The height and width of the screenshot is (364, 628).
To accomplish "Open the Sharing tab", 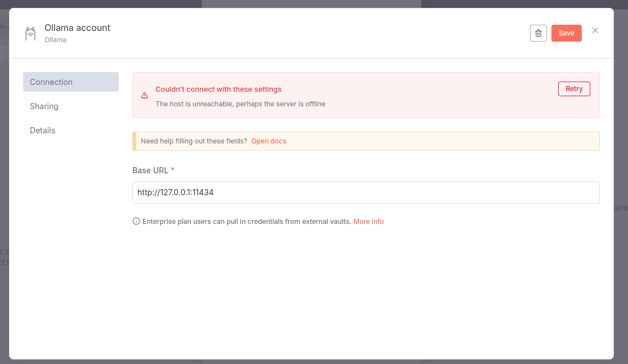I will pyautogui.click(x=44, y=106).
